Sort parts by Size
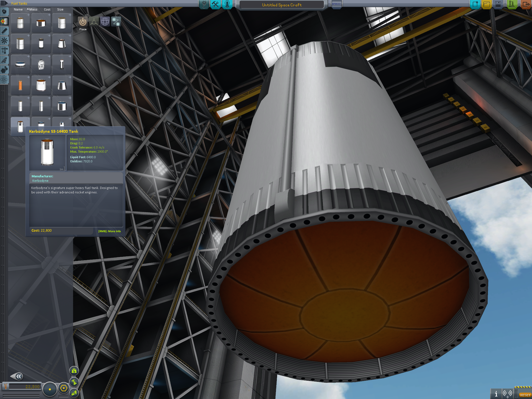Screen dimensions: 532x399 click(x=60, y=9)
